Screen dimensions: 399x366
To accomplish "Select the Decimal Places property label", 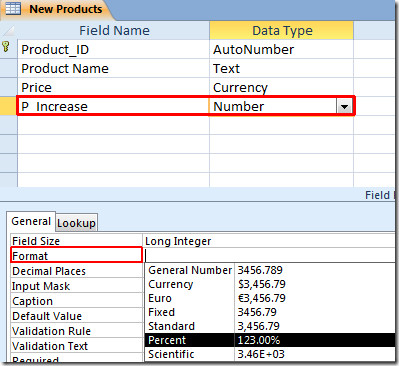I will [77, 271].
